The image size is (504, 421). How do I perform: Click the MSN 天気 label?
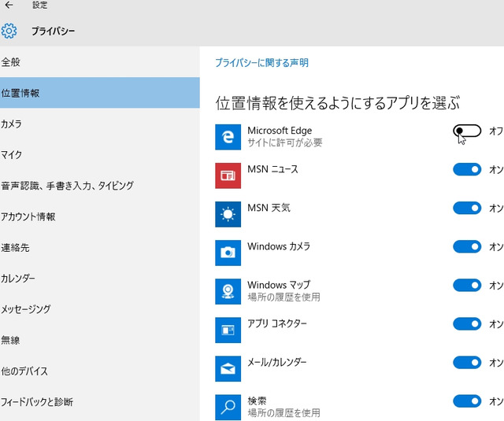coord(269,208)
